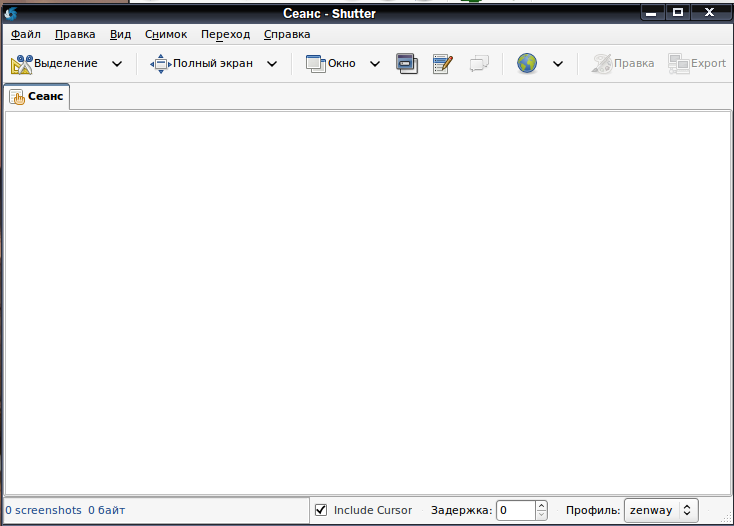
Task: Click the Выделение selection capture icon
Action: click(x=22, y=64)
